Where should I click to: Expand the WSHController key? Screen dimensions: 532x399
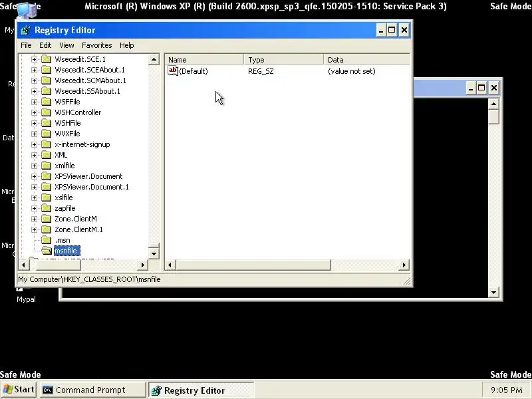coord(34,112)
